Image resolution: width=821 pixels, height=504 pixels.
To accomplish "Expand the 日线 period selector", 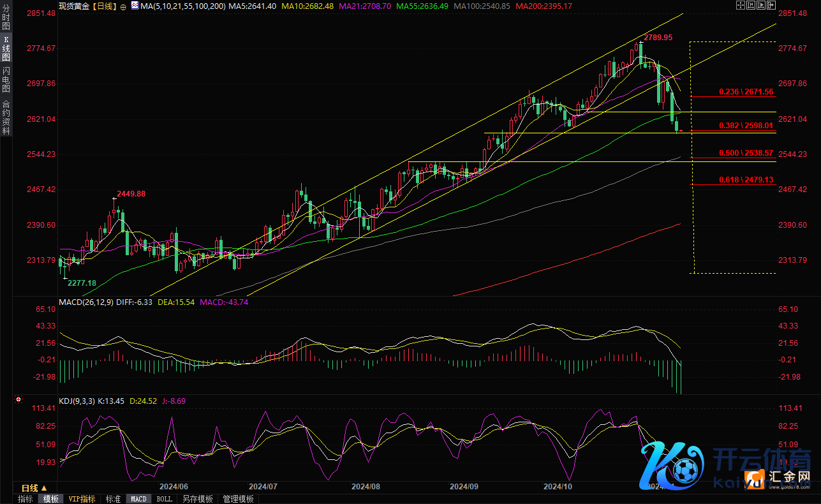I will coord(35,487).
